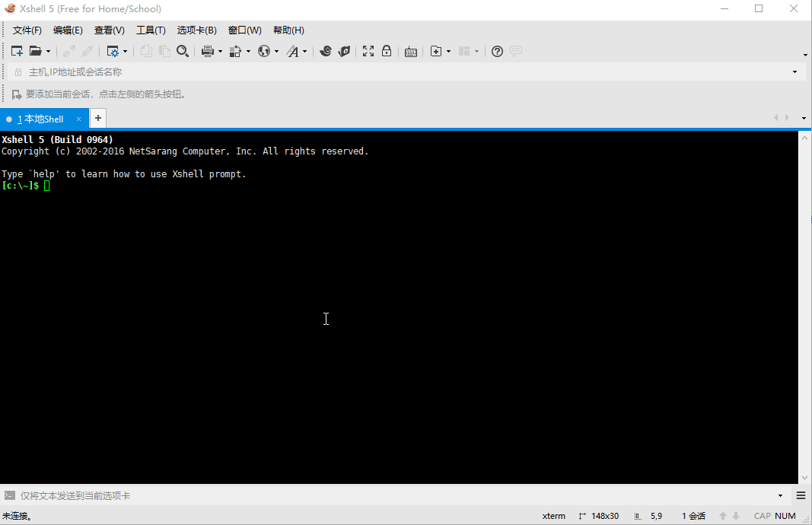Click the Lock screen padlock icon
This screenshot has height=525, width=812.
387,51
